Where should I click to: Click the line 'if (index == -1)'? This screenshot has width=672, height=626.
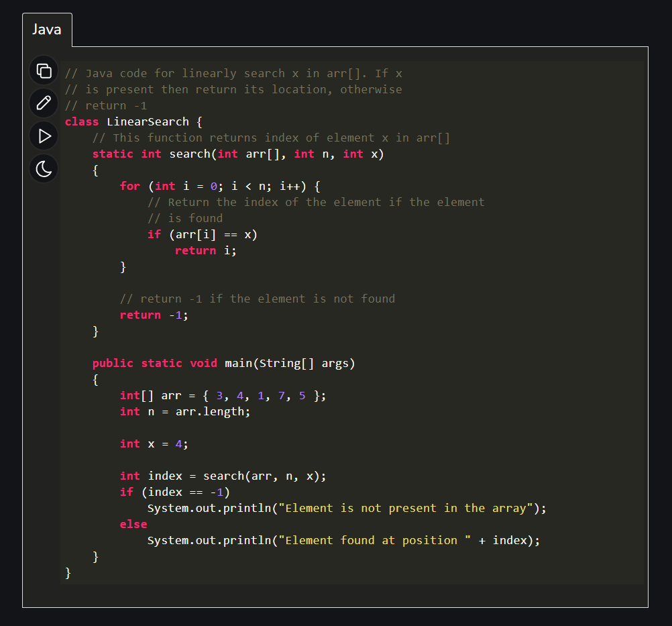[175, 492]
